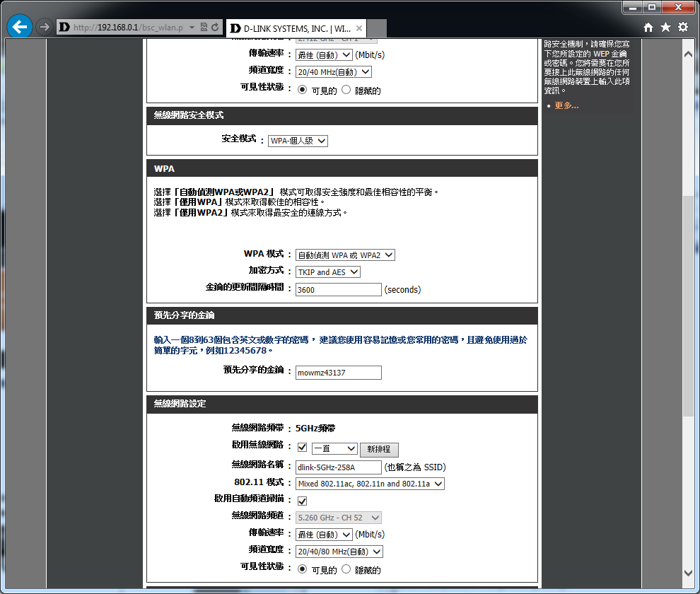
Task: Toggle 5GHz auto channel scan checkbox
Action: coord(302,501)
